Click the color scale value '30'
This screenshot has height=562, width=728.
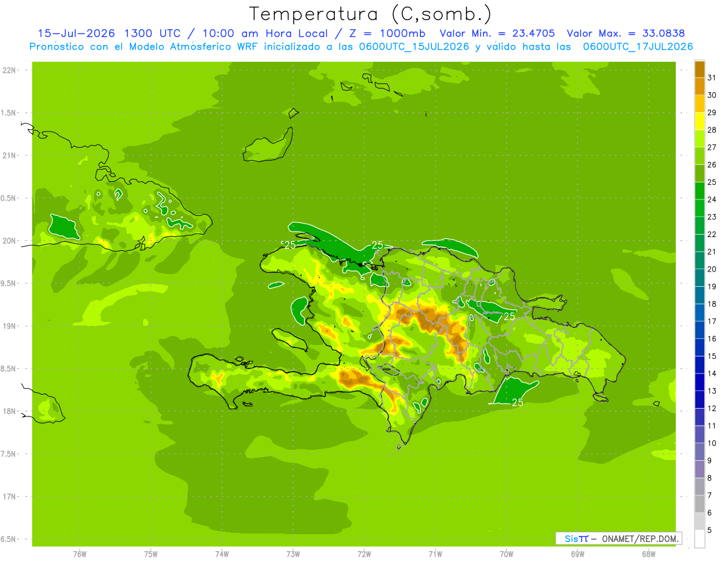(713, 95)
